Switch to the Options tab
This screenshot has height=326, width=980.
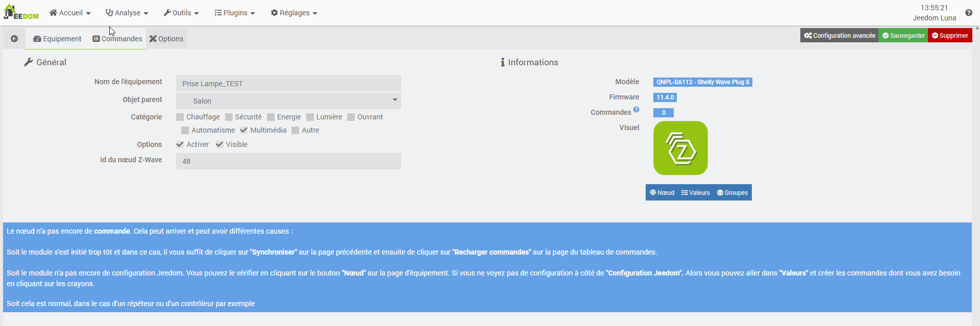point(166,39)
